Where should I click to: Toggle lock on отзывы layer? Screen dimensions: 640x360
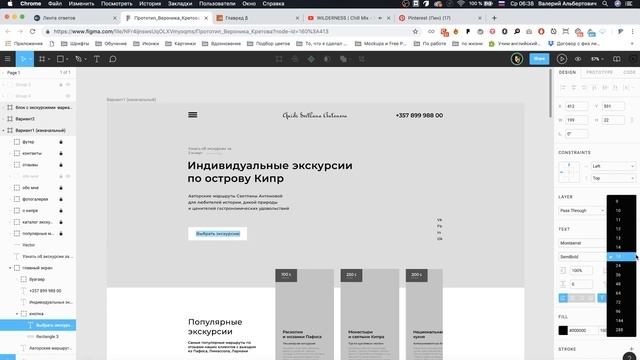[61, 165]
